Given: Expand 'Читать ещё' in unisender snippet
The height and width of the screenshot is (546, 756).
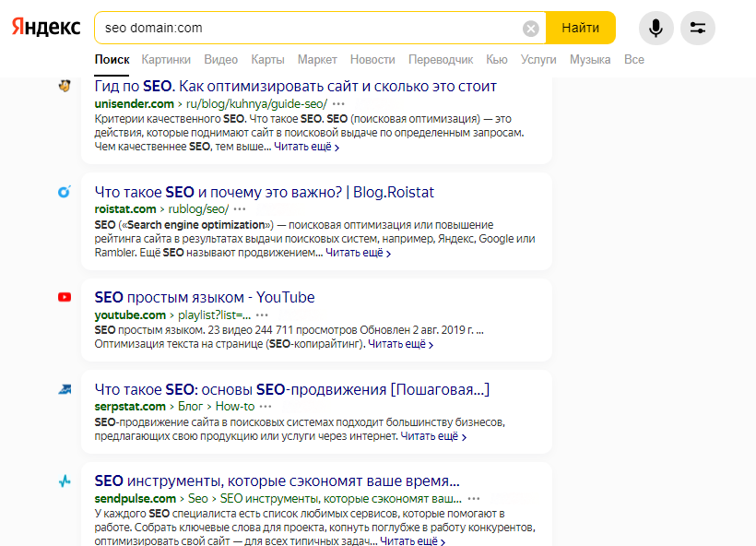Looking at the screenshot, I should 307,147.
